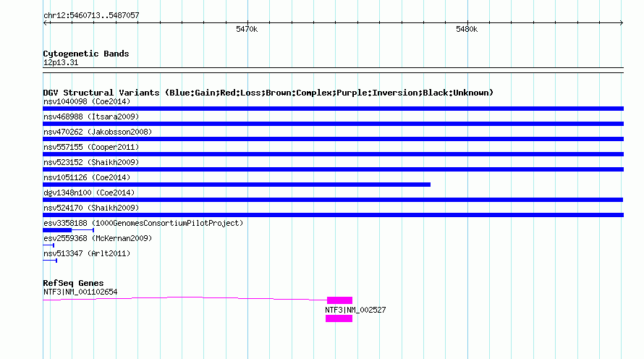Click the nsv470262 (Jakobsson2008) label

[x=98, y=132]
